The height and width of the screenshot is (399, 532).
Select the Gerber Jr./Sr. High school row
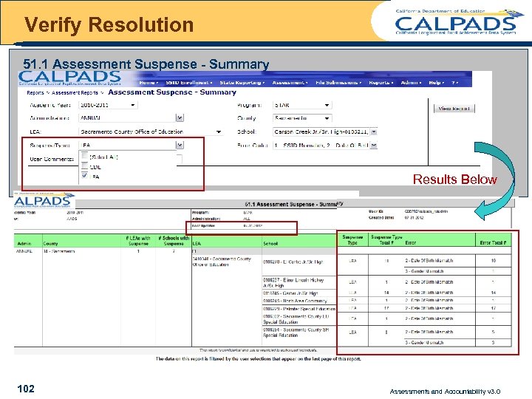point(290,293)
